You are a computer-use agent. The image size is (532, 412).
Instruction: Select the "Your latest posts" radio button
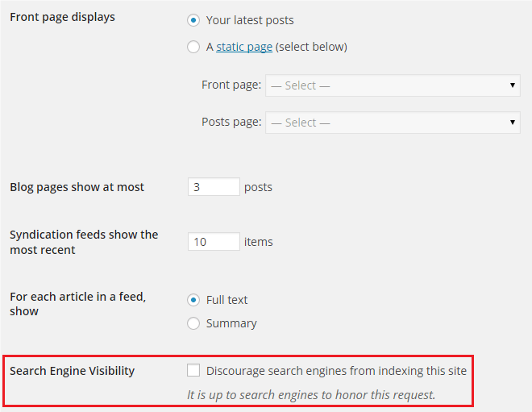(193, 20)
